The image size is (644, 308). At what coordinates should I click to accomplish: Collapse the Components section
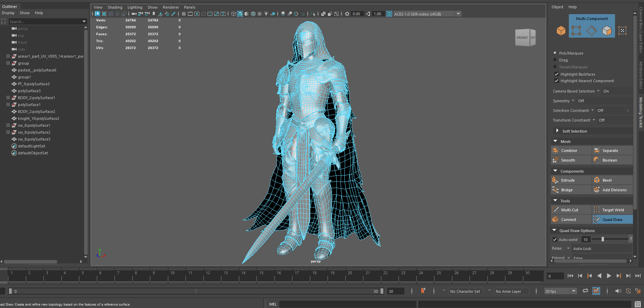pyautogui.click(x=555, y=171)
